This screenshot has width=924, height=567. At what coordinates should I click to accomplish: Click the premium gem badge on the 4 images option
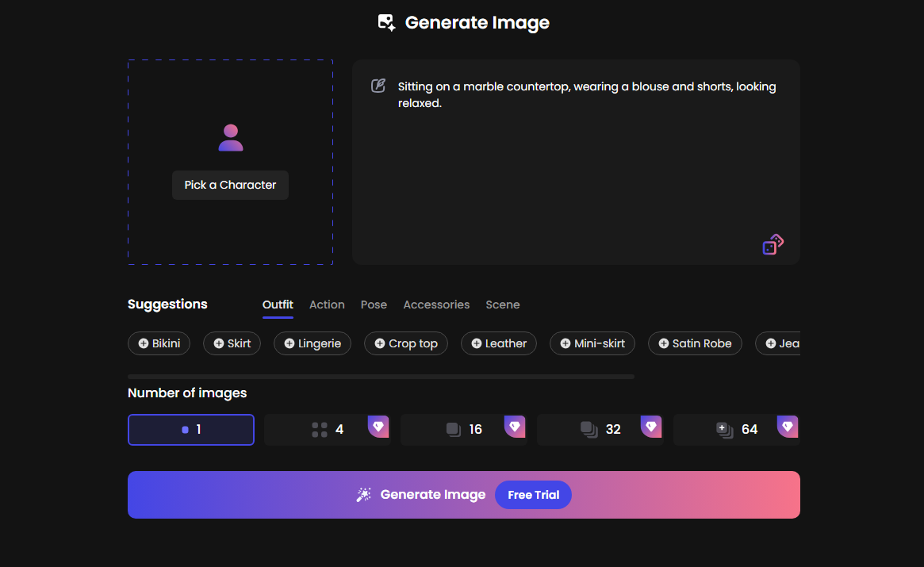tap(378, 426)
